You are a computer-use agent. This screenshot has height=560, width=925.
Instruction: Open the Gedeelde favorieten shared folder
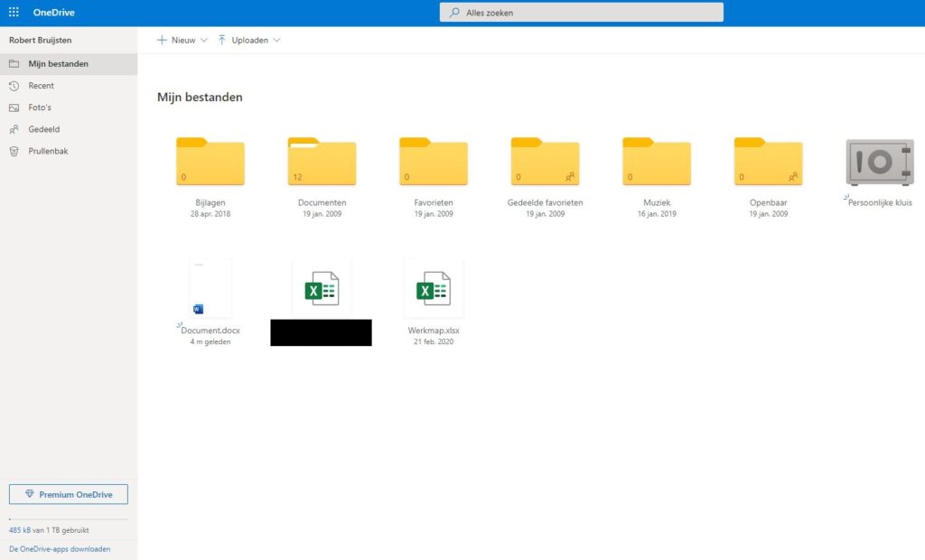point(545,163)
